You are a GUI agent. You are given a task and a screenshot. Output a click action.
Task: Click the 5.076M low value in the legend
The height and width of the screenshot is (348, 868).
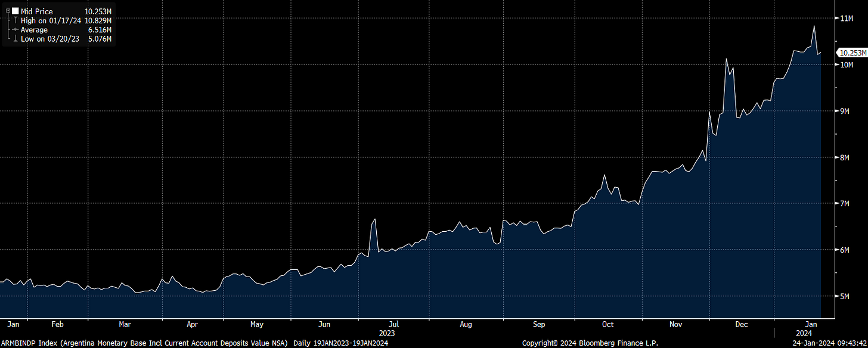[x=100, y=39]
